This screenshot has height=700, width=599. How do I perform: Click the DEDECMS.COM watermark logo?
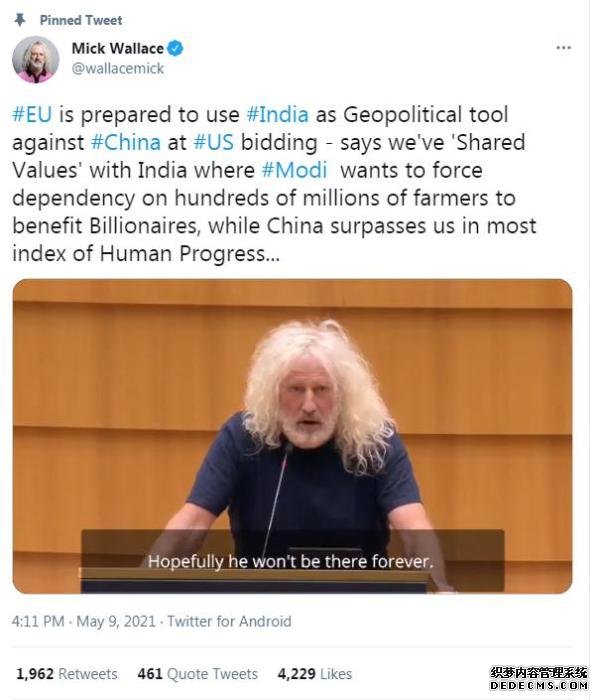click(x=539, y=679)
